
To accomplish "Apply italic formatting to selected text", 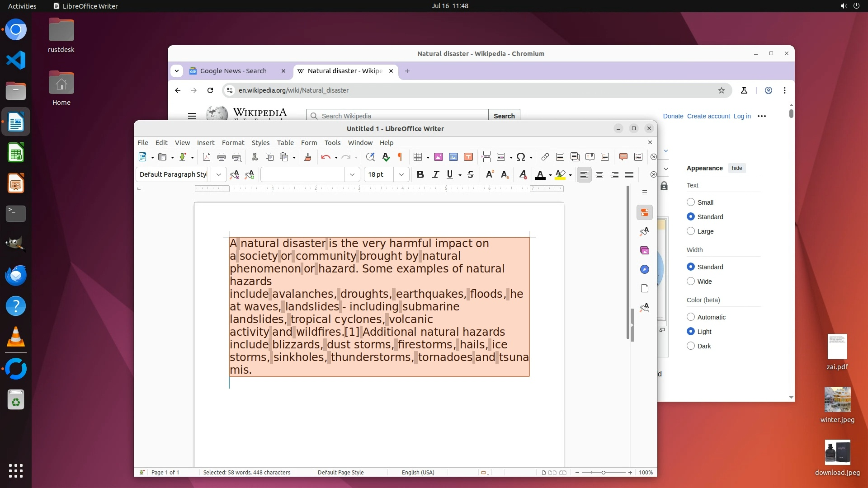I will coord(435,174).
